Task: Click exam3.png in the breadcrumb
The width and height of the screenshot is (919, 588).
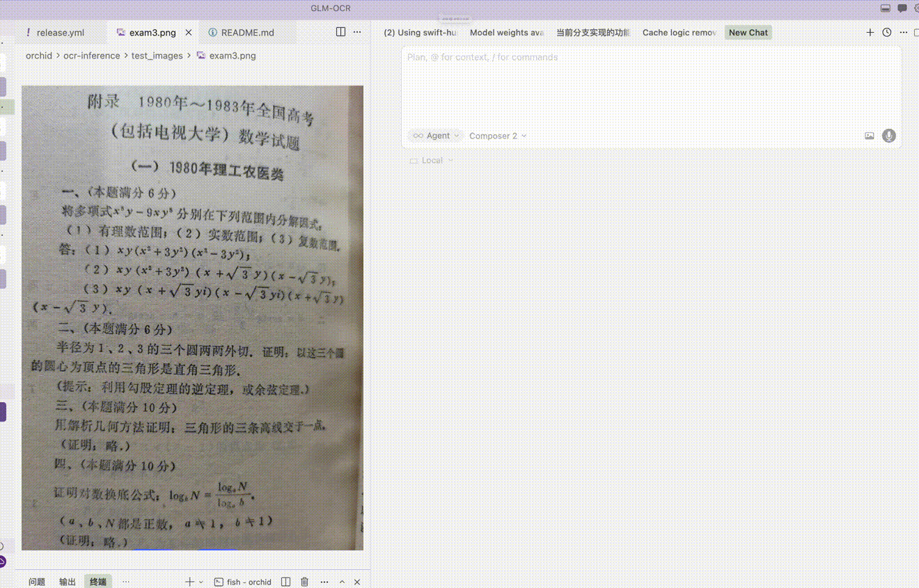Action: (x=226, y=56)
